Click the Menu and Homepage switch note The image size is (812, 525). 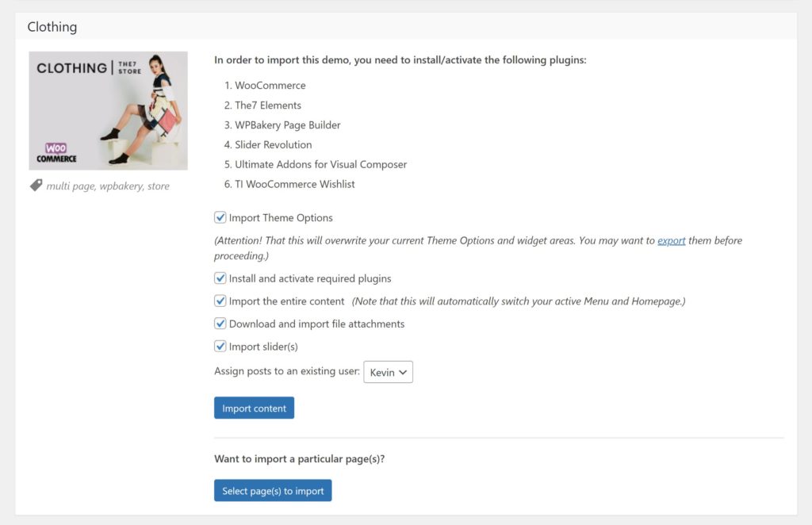tap(519, 301)
